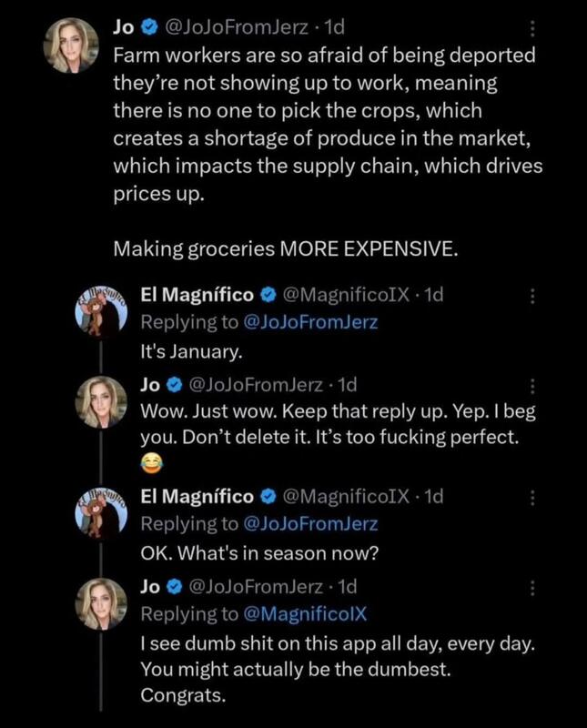This screenshot has height=728, width=587.
Task: Open Jo's avatar beside "Wow. Just wow" reply
Action: (x=100, y=401)
